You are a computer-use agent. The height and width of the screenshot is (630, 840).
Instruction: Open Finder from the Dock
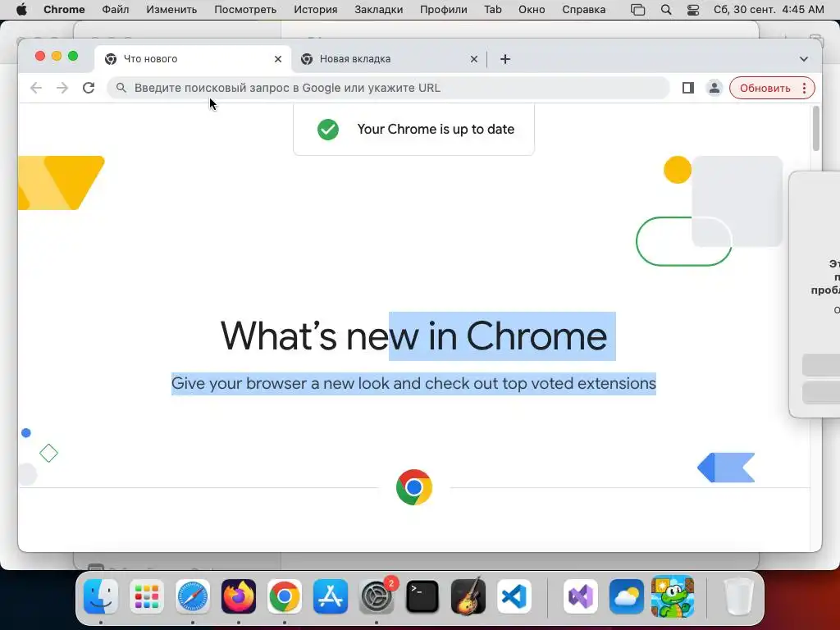(x=101, y=596)
